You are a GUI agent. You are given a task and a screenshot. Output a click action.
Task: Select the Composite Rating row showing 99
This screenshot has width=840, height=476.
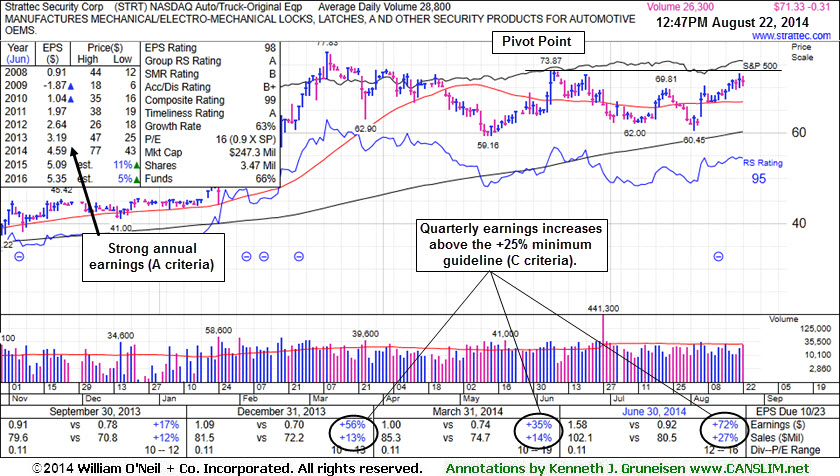pos(210,100)
